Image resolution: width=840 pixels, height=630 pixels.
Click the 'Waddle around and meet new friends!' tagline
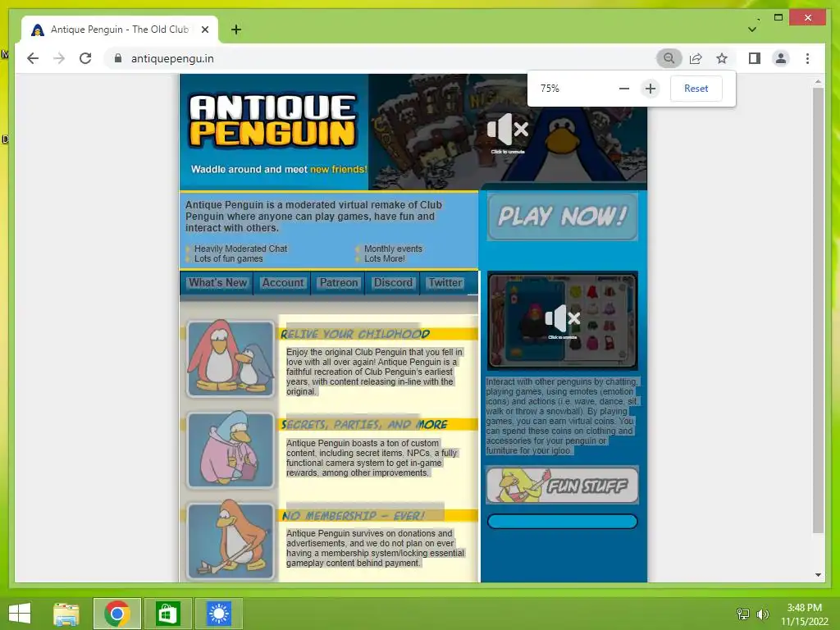(279, 169)
